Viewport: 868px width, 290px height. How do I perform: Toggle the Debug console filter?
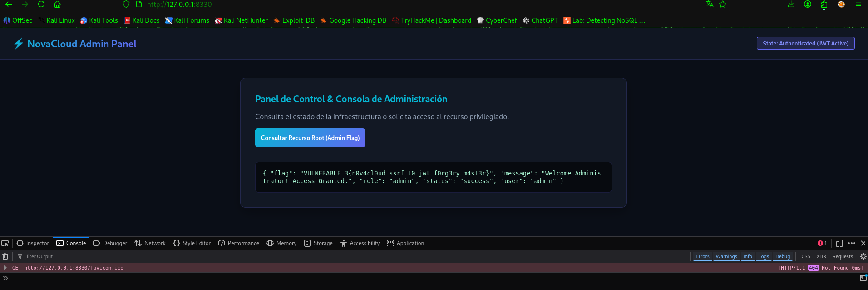tap(783, 256)
